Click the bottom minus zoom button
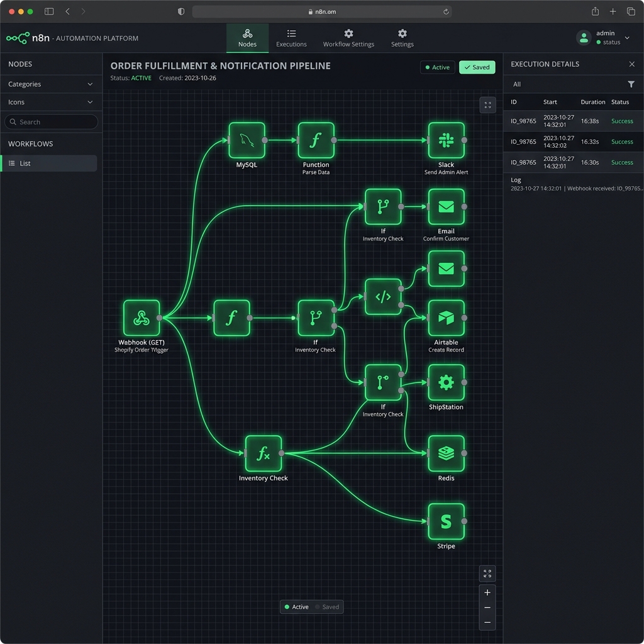This screenshot has width=644, height=644. coord(487,622)
